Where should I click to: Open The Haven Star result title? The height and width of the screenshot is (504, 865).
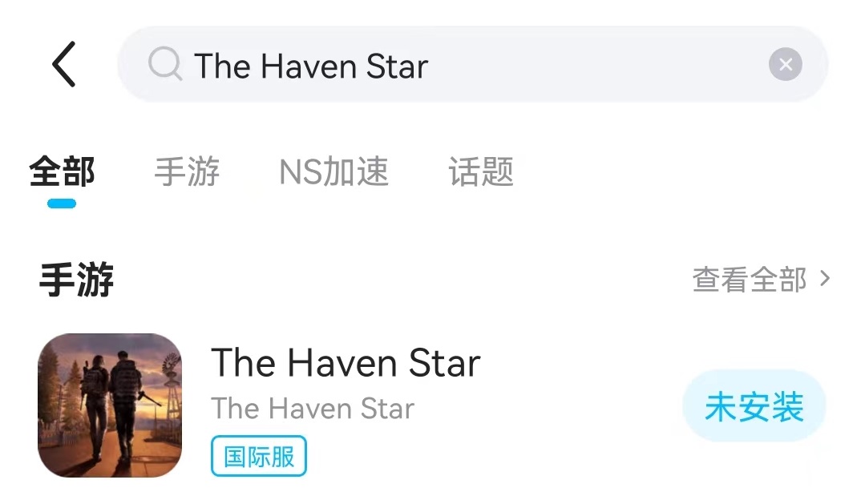point(346,363)
